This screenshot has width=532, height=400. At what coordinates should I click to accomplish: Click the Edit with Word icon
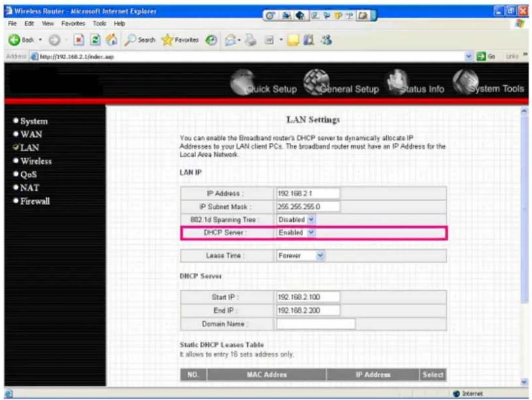(x=269, y=41)
